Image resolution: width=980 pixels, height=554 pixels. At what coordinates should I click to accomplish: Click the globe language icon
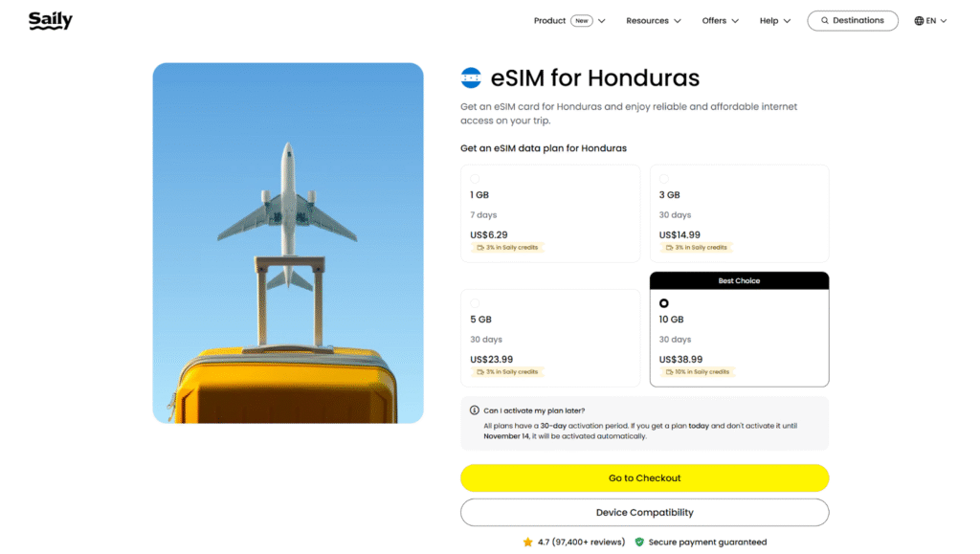pyautogui.click(x=917, y=20)
